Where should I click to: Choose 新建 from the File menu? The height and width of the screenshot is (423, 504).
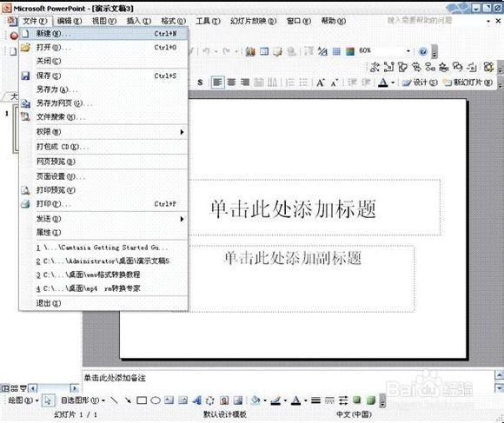[103, 33]
